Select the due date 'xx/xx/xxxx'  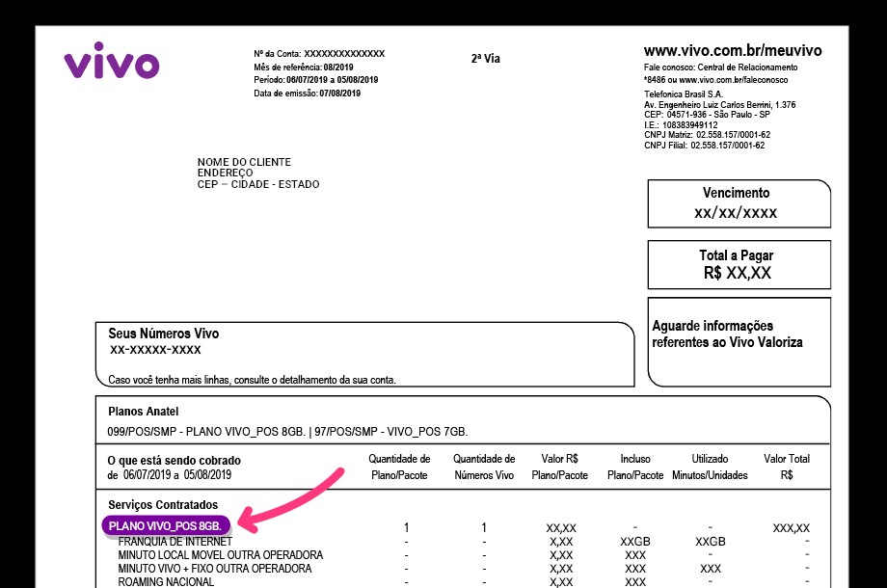736,213
